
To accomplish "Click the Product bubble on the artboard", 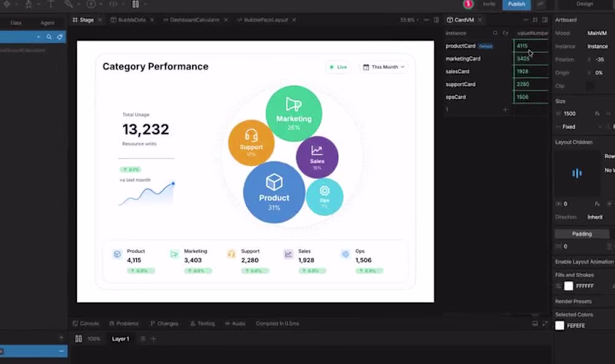I will (x=274, y=193).
